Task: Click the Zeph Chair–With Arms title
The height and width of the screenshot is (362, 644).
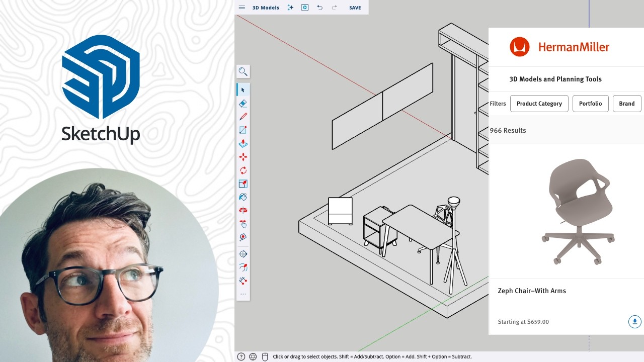Action: tap(532, 291)
